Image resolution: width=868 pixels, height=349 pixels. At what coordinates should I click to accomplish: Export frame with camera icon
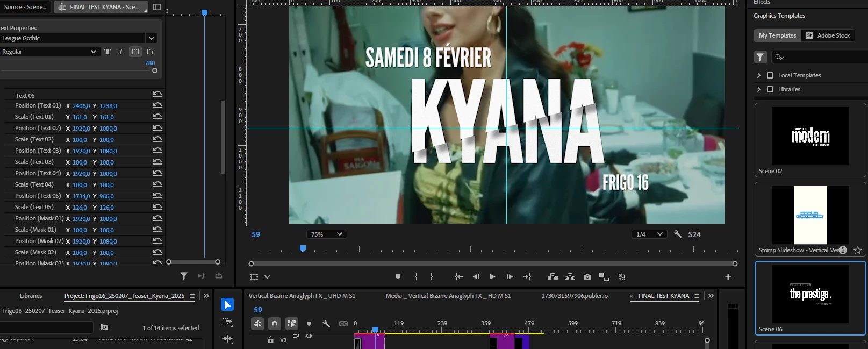coord(587,277)
